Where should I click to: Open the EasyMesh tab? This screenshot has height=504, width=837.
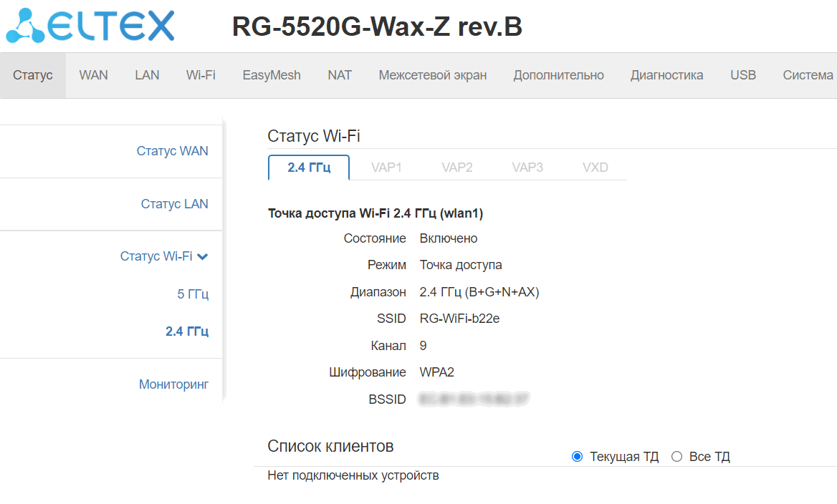click(271, 75)
